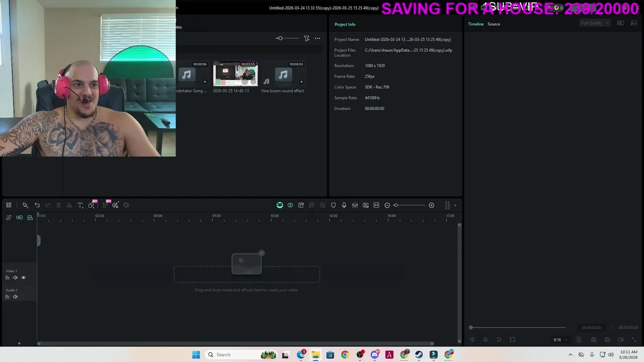
Task: Select the 2026-03-25 14-48-13 video thumbnail
Action: click(235, 74)
